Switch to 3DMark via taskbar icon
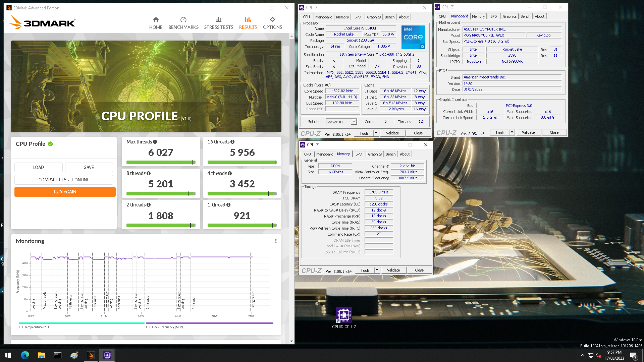 click(x=91, y=355)
